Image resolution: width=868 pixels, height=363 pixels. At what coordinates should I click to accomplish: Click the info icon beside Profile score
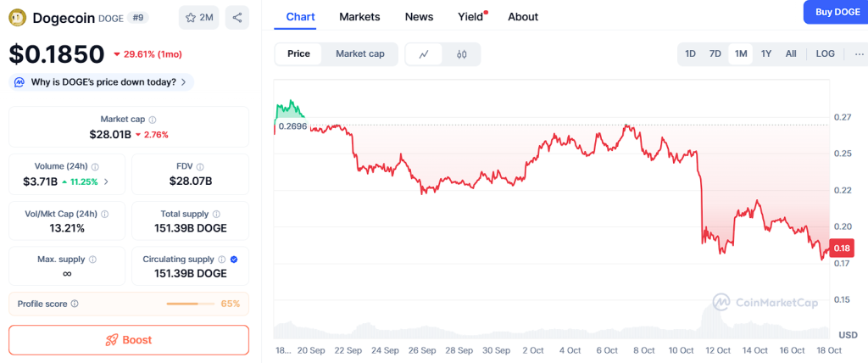[75, 304]
